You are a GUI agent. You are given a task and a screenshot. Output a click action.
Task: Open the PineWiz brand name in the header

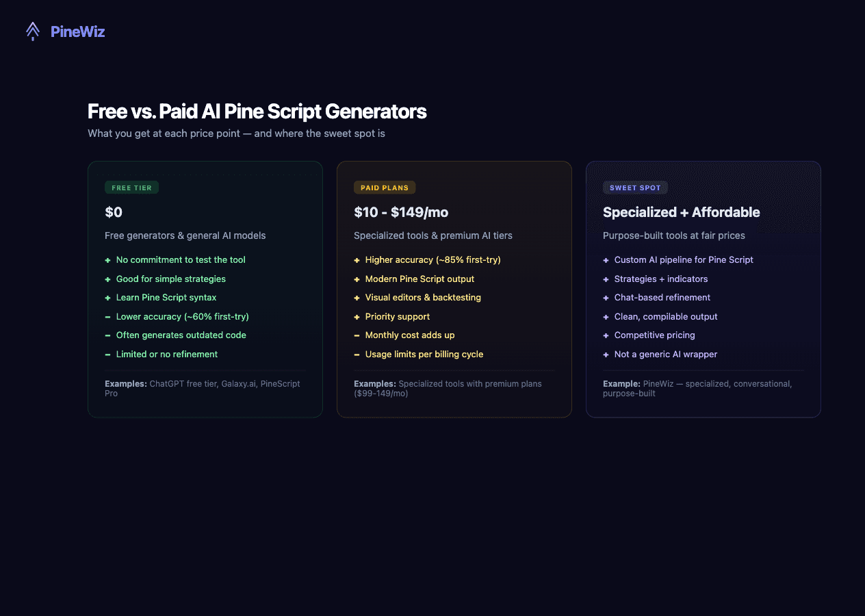coord(77,31)
